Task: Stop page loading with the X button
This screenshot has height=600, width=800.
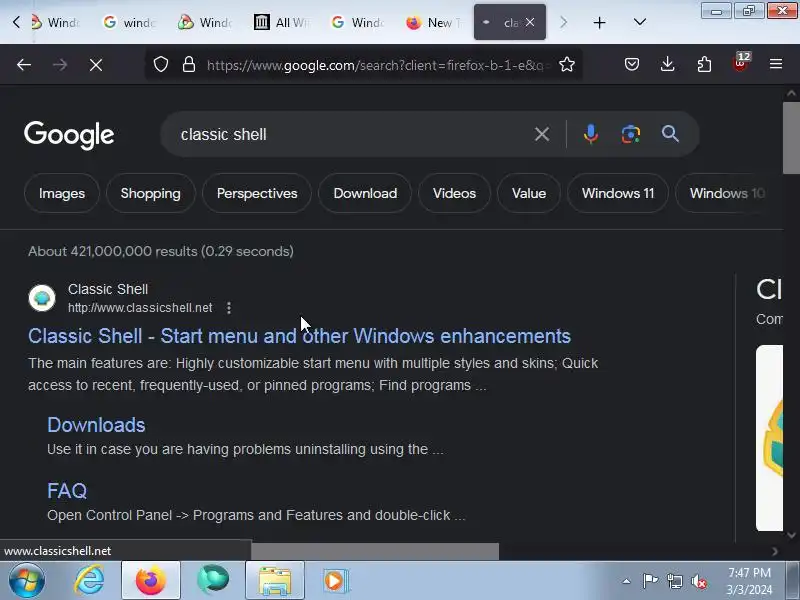Action: pyautogui.click(x=96, y=65)
